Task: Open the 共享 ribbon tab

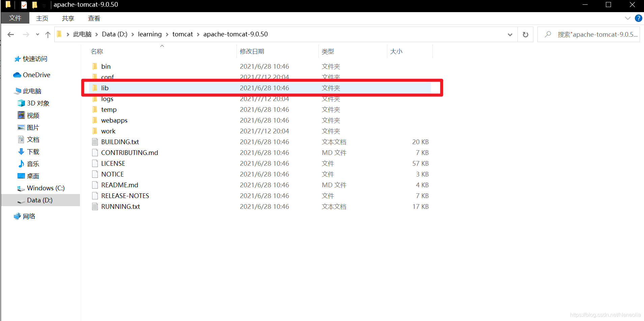Action: (68, 18)
